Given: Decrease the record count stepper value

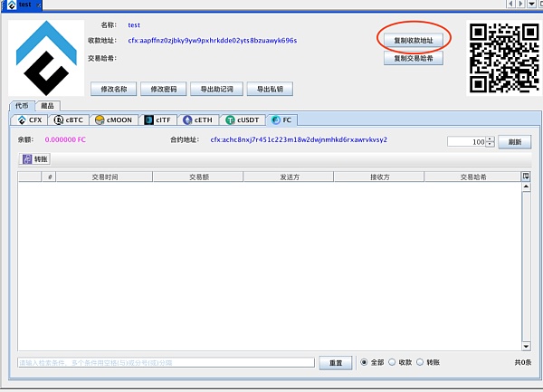Looking at the screenshot, I should tap(491, 145).
